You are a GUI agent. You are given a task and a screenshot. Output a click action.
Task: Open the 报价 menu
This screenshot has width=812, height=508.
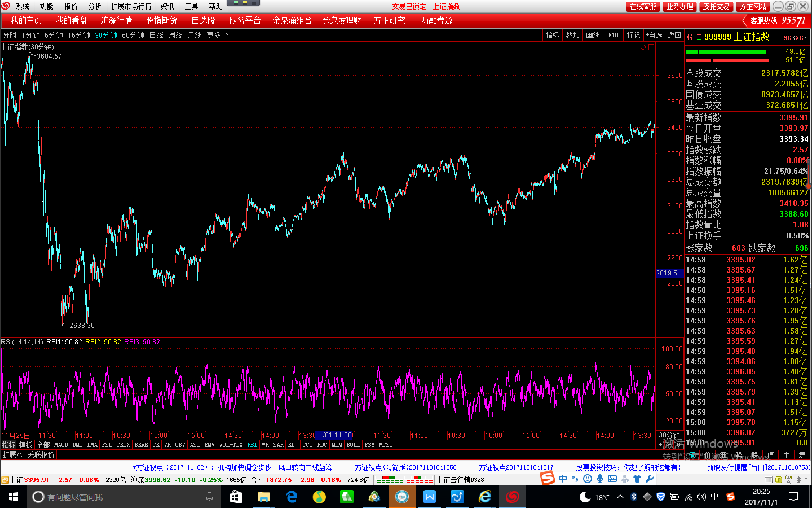71,6
